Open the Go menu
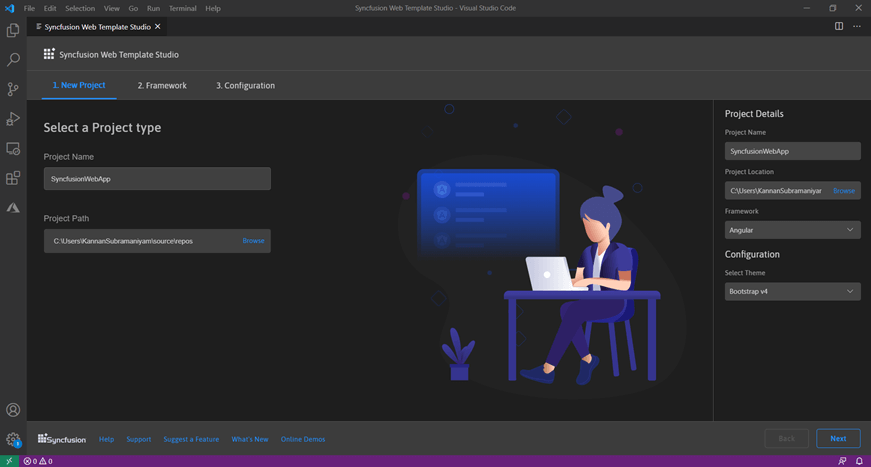The width and height of the screenshot is (871, 467). pos(133,8)
